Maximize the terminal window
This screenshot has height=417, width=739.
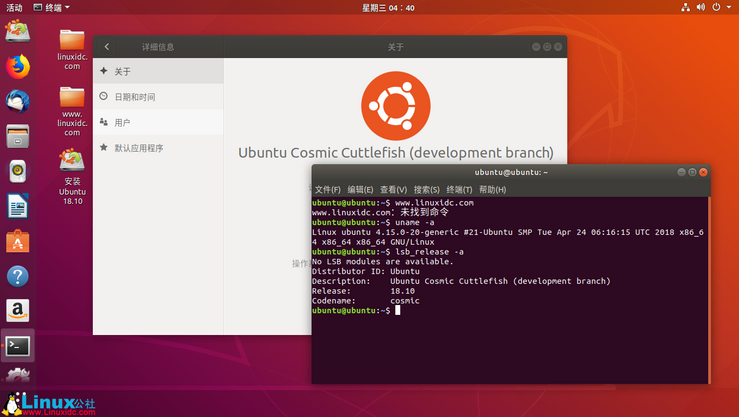pos(692,172)
